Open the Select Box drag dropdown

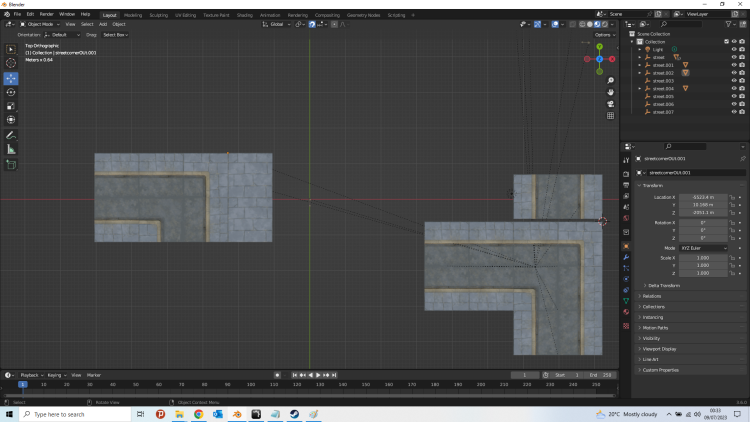tap(115, 35)
